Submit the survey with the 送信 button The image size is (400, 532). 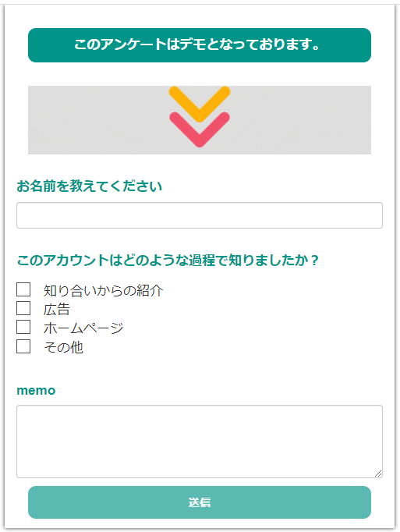tap(200, 502)
